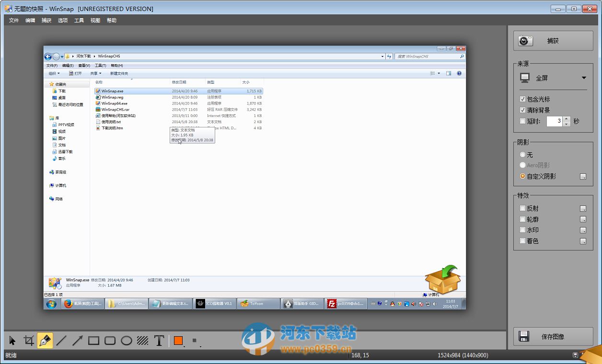Select the pen annotation tool
This screenshot has height=364, width=602.
(x=45, y=340)
